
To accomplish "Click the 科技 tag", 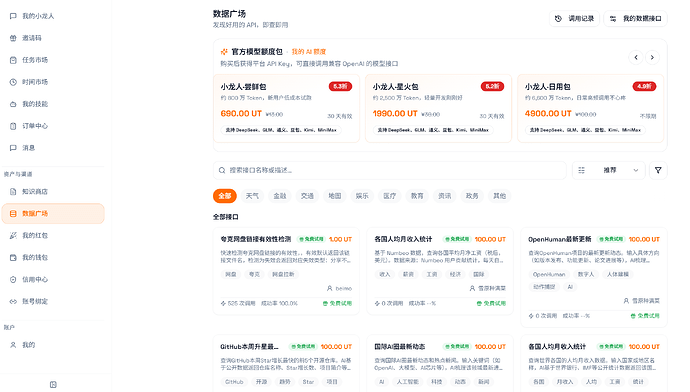I will point(437,381).
